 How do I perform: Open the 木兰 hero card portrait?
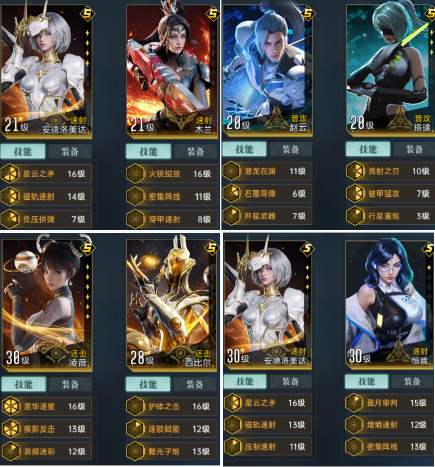[x=172, y=71]
